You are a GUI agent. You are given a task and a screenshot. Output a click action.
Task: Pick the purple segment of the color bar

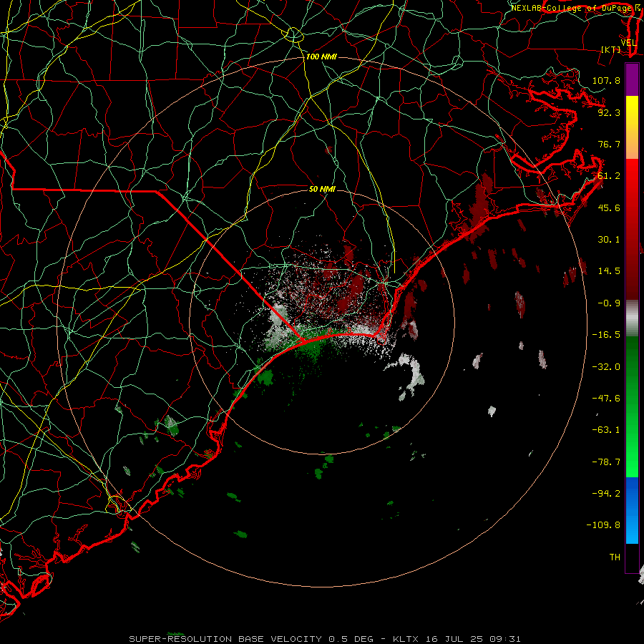[x=632, y=80]
